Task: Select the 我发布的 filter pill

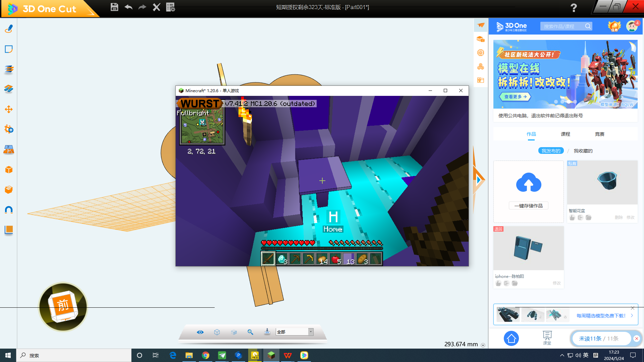Action: point(551,151)
